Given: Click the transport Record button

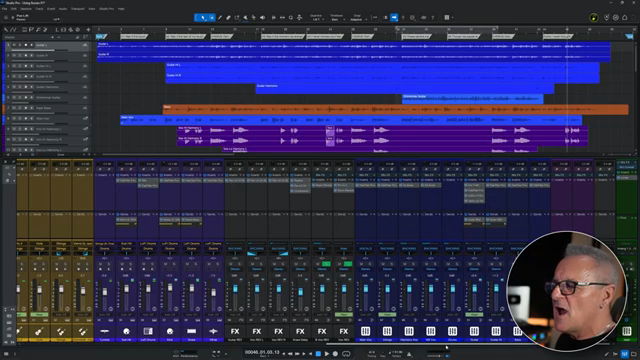Looking at the screenshot, I should 336,353.
